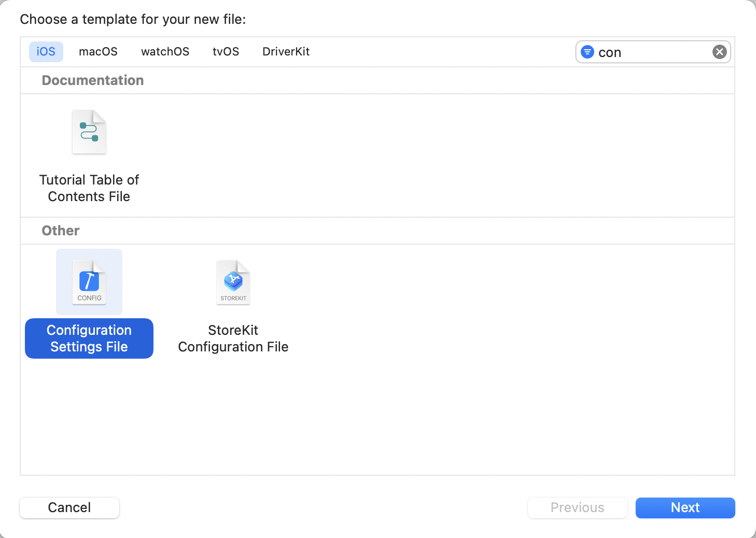Switch to the DriverKit platform tab
The image size is (756, 538).
pos(286,52)
